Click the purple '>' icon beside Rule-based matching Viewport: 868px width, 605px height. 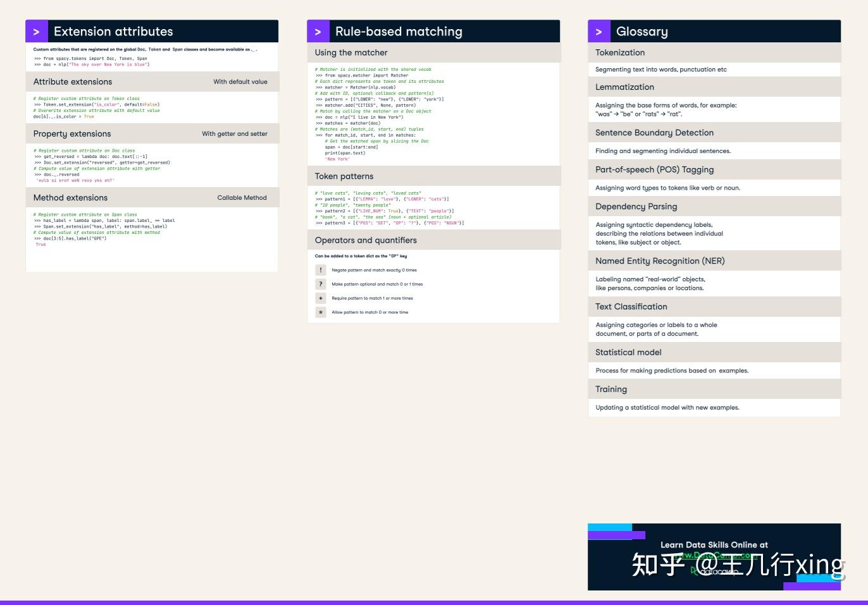[319, 31]
